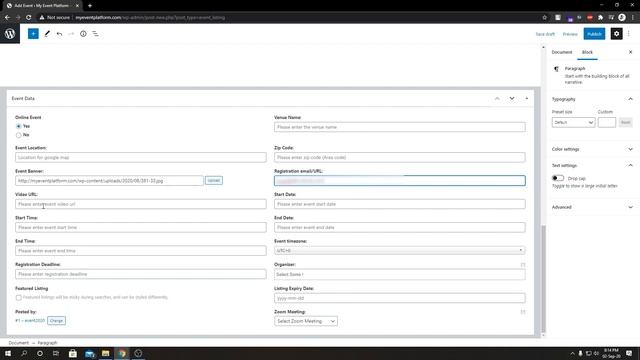
Task: Click Upload beside Event Banner
Action: (213, 180)
